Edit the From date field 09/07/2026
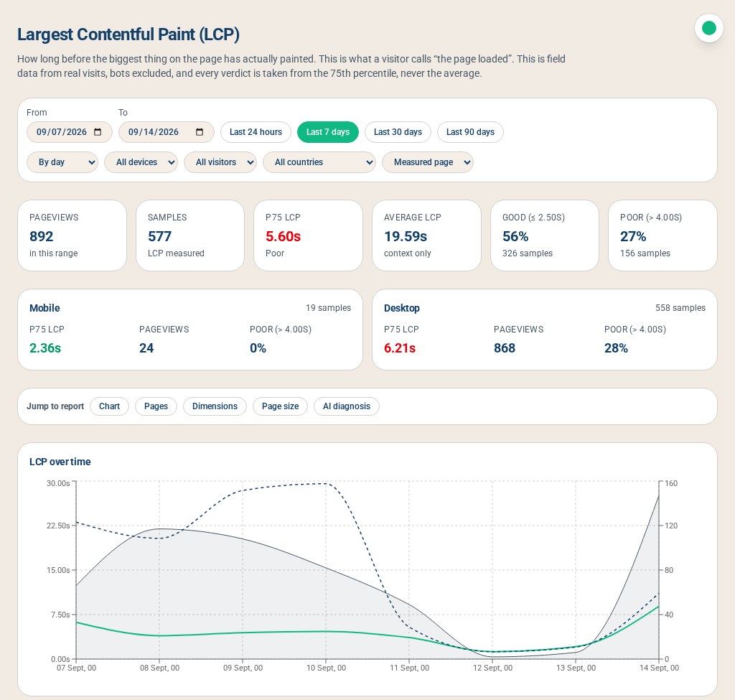 [70, 132]
